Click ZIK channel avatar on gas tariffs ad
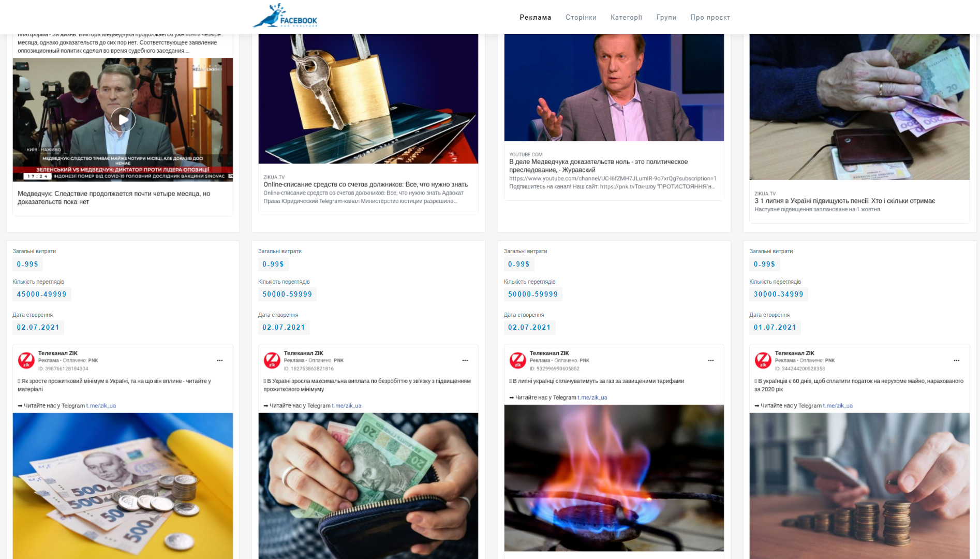This screenshot has width=980, height=559. coord(518,360)
